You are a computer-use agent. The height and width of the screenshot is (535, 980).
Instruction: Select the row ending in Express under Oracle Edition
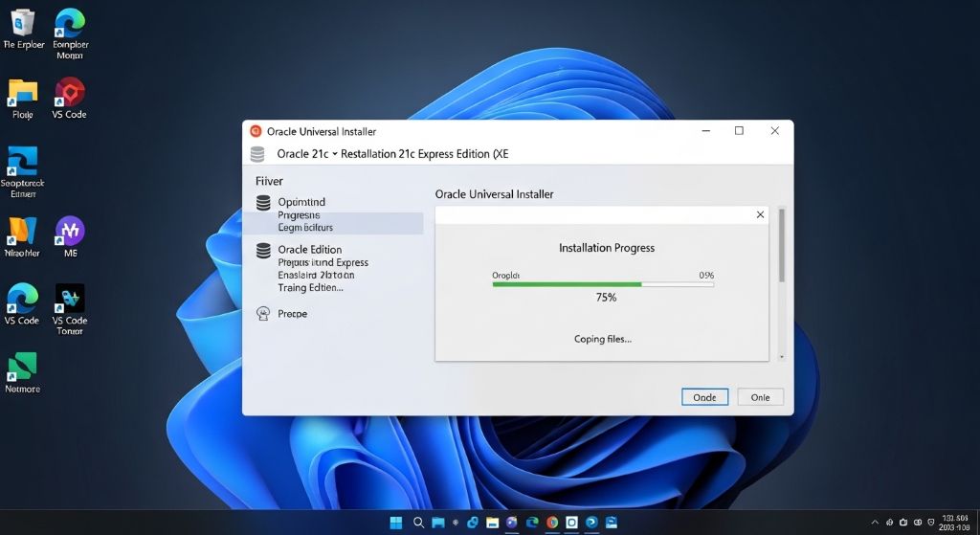pyautogui.click(x=323, y=262)
